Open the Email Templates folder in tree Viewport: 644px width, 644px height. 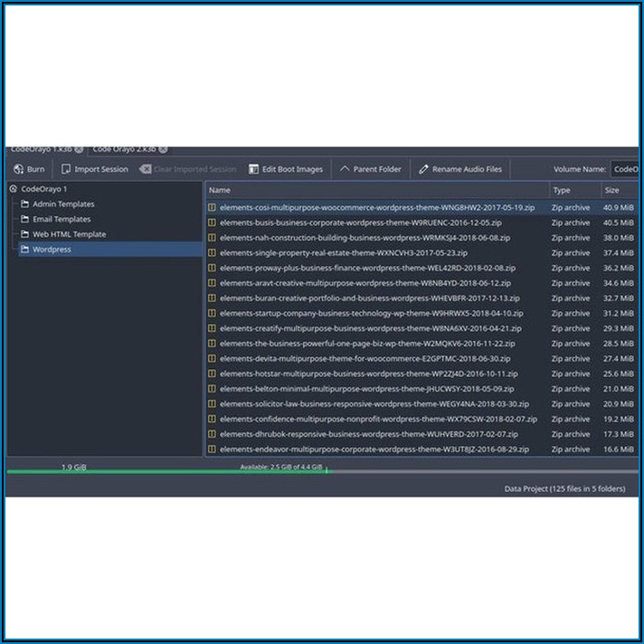(x=61, y=219)
